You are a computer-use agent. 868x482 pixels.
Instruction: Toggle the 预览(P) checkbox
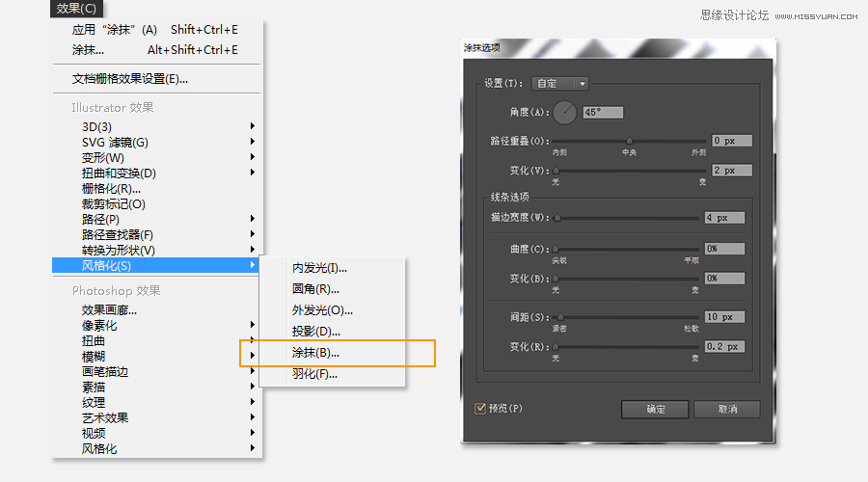click(480, 409)
